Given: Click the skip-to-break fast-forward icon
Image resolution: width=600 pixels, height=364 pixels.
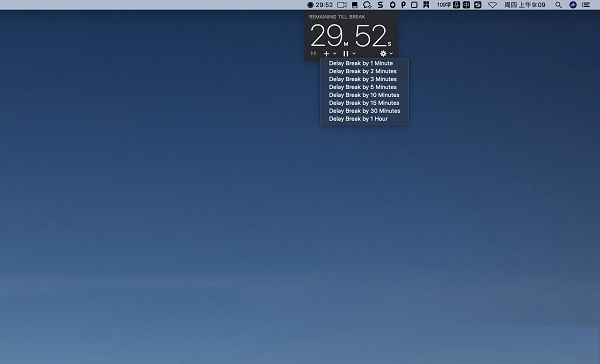Looking at the screenshot, I should [x=313, y=54].
